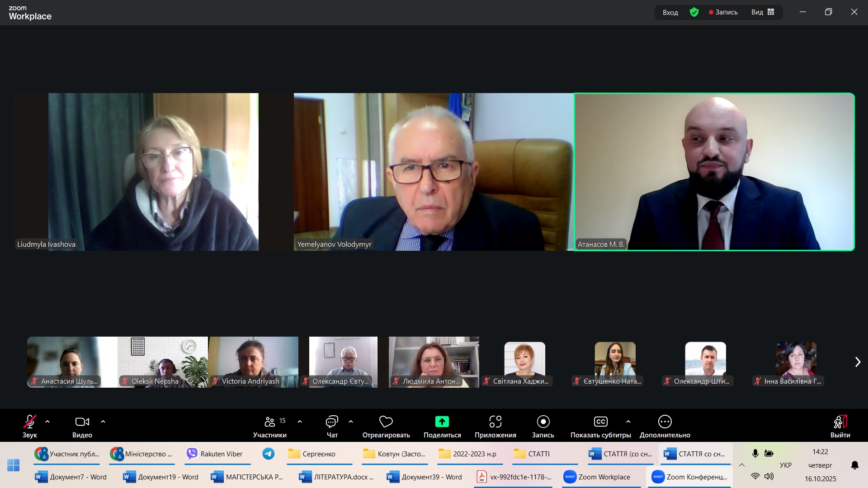Viewport: 868px width, 488px height.
Task: Open Rakuten Viber from the taskbar
Action: (217, 454)
